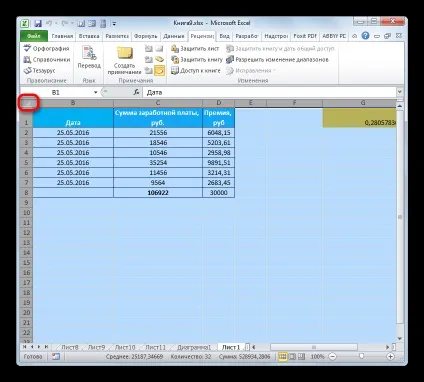The width and height of the screenshot is (424, 382).
Task: Select column C header
Action: click(158, 103)
